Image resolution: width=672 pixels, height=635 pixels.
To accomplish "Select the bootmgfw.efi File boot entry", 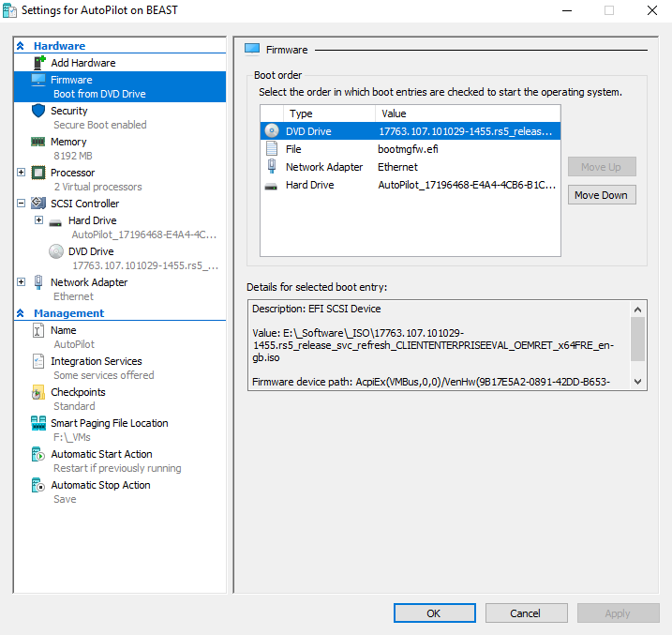I will point(411,149).
